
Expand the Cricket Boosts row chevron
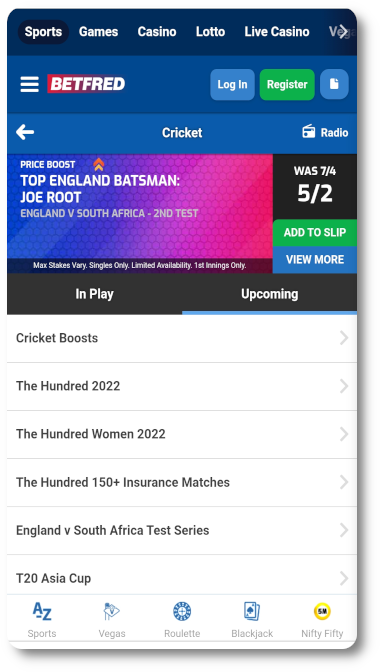(344, 338)
